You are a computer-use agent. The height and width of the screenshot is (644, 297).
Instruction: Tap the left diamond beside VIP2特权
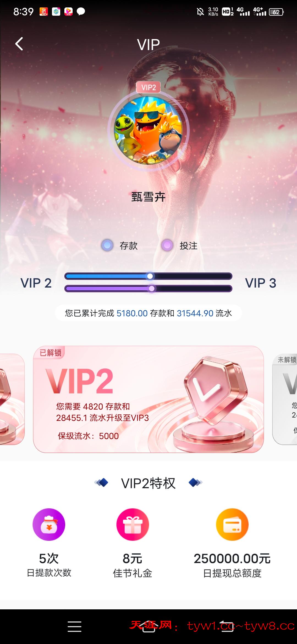101,482
